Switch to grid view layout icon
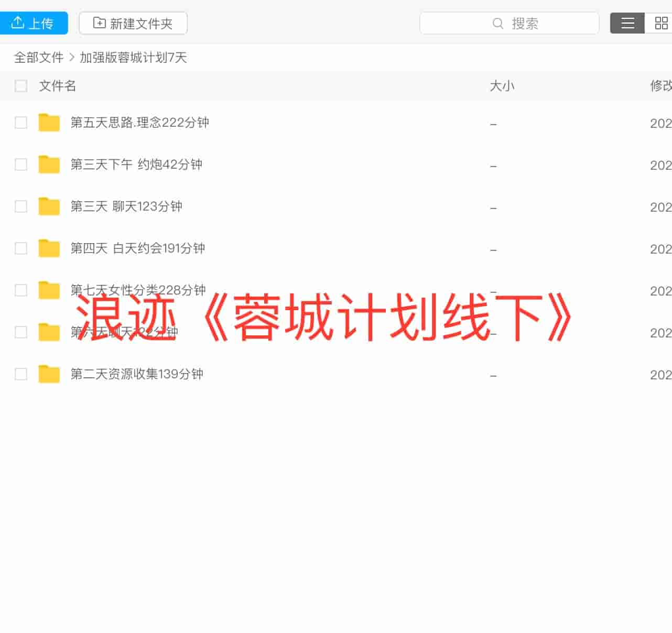 point(661,23)
